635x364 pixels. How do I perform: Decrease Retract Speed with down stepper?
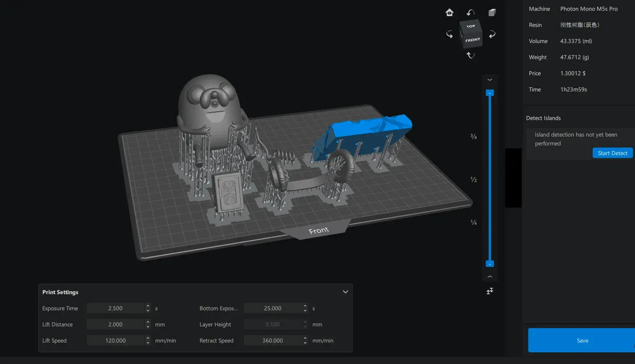click(x=305, y=343)
